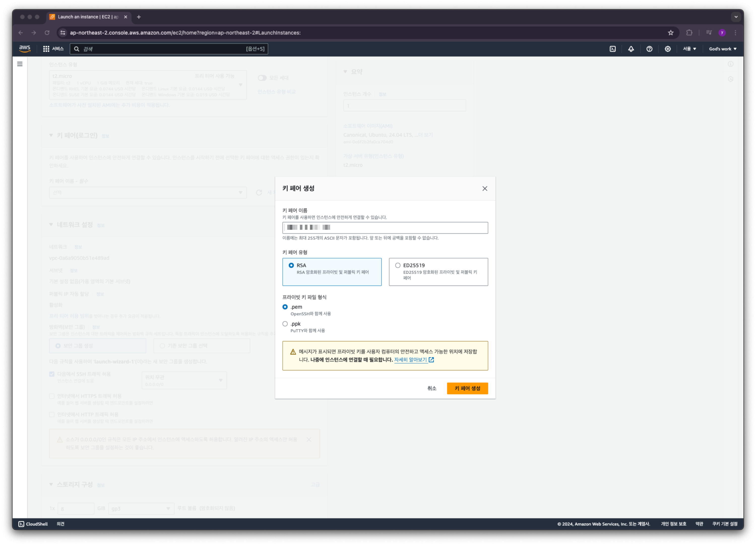Click the site information icon in address bar
Image resolution: width=756 pixels, height=545 pixels.
click(x=63, y=33)
